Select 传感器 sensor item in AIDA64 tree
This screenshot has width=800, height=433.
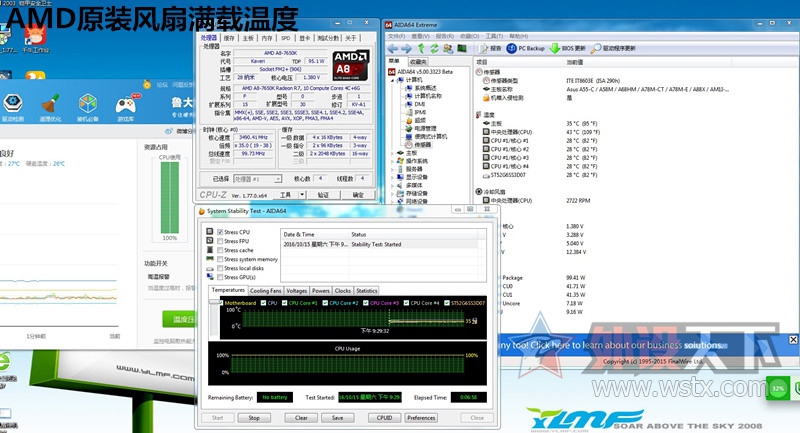(418, 145)
